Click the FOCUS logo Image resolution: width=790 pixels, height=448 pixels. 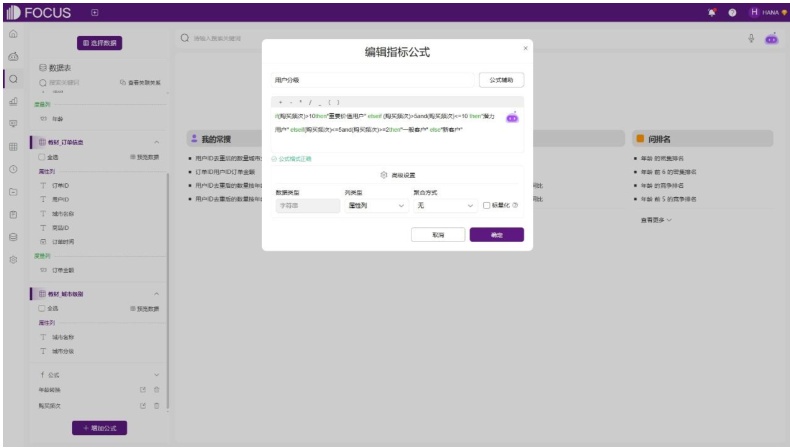39,13
